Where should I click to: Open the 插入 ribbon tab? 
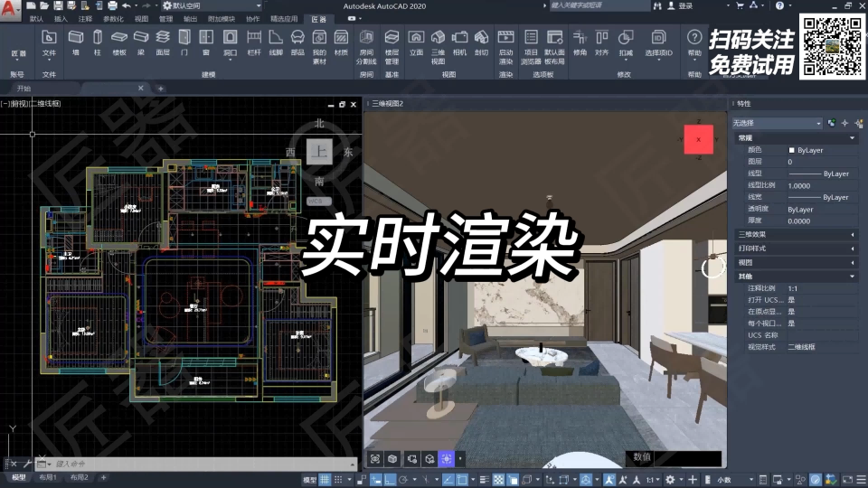point(61,19)
